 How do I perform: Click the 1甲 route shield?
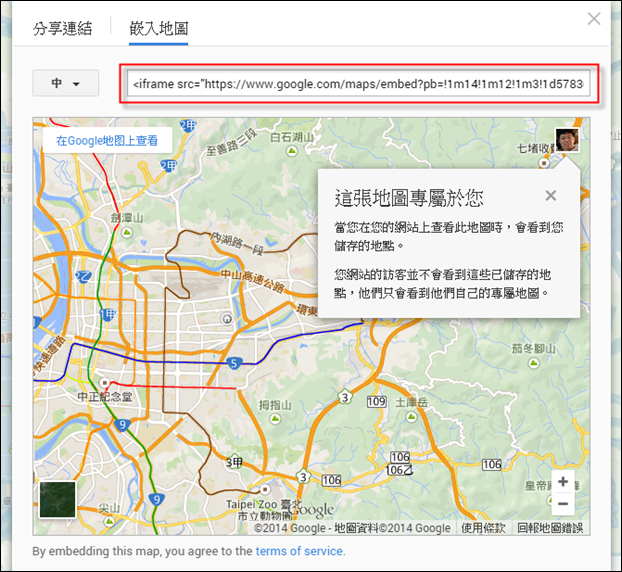pos(108,314)
